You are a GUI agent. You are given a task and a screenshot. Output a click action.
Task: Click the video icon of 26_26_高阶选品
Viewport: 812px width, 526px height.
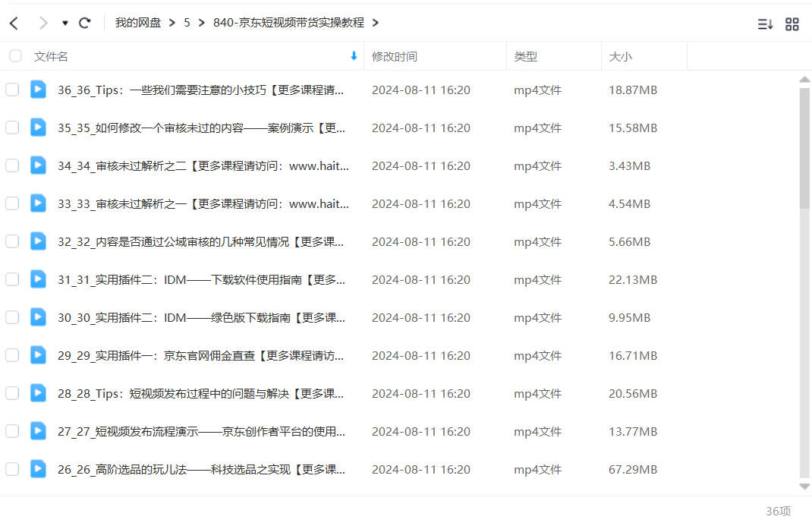[x=38, y=468]
